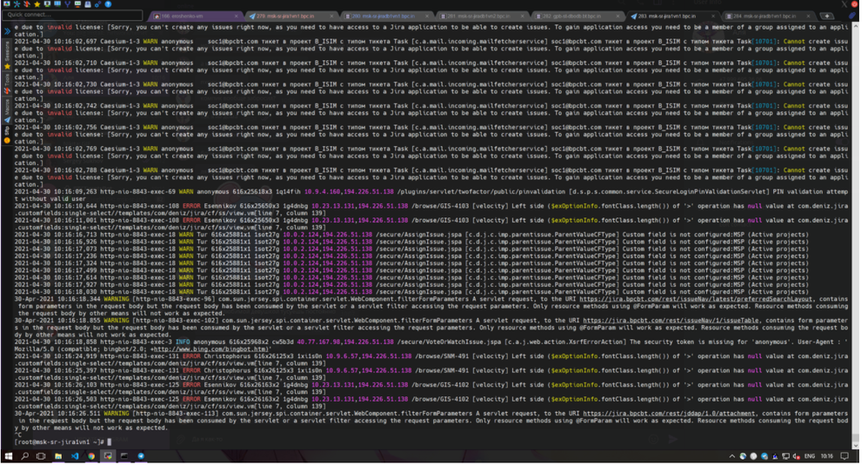This screenshot has width=868, height=465.
Task: Open the Session icon in MobaXterm toolbar
Action: [6, 3]
